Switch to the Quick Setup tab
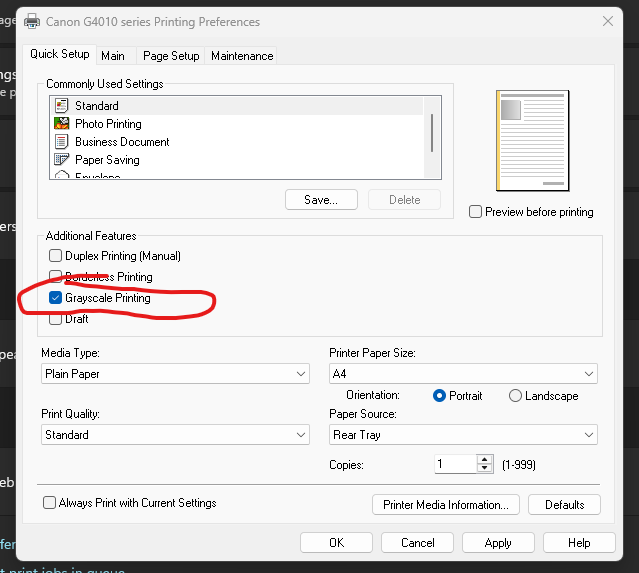Image resolution: width=639 pixels, height=573 pixels. click(x=59, y=54)
